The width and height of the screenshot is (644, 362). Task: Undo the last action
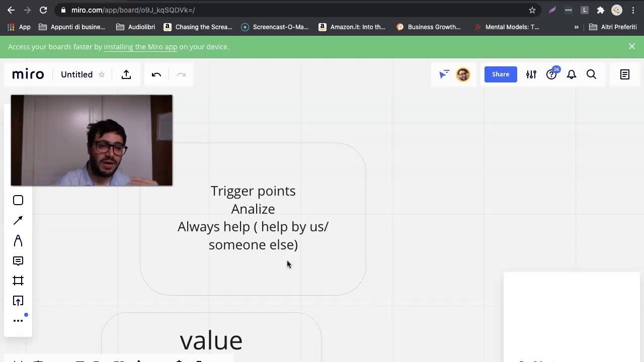coord(156,74)
